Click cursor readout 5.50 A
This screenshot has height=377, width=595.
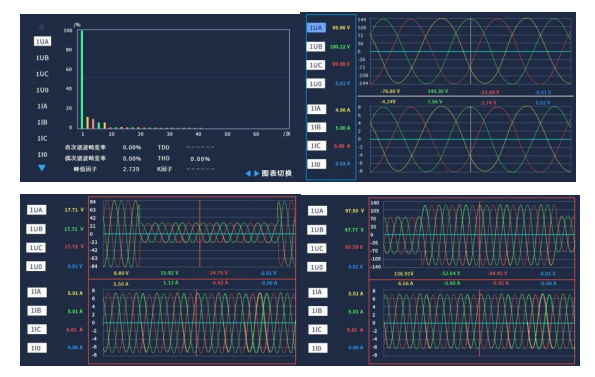[121, 284]
